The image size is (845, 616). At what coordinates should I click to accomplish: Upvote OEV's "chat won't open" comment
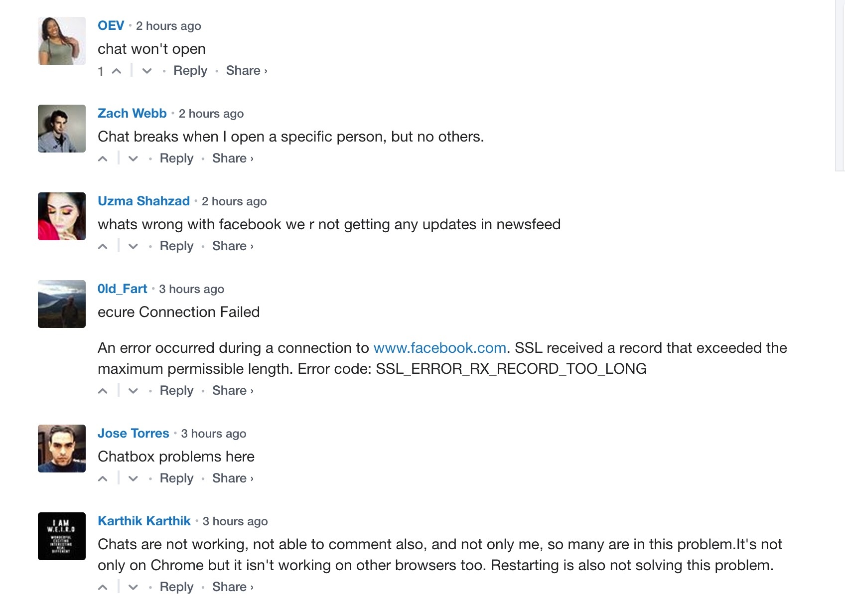117,71
